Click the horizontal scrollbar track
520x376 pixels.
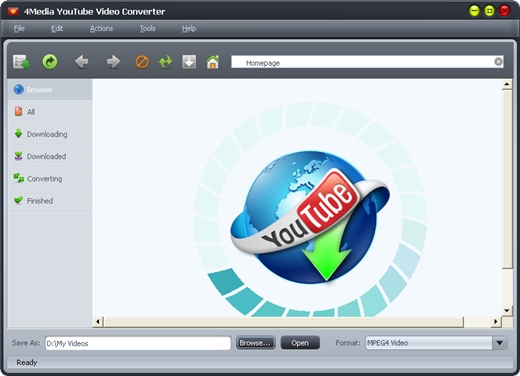tap(477, 322)
